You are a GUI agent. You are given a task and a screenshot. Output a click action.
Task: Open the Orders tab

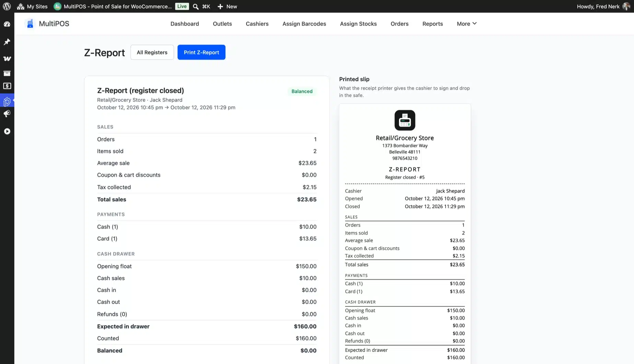(399, 24)
